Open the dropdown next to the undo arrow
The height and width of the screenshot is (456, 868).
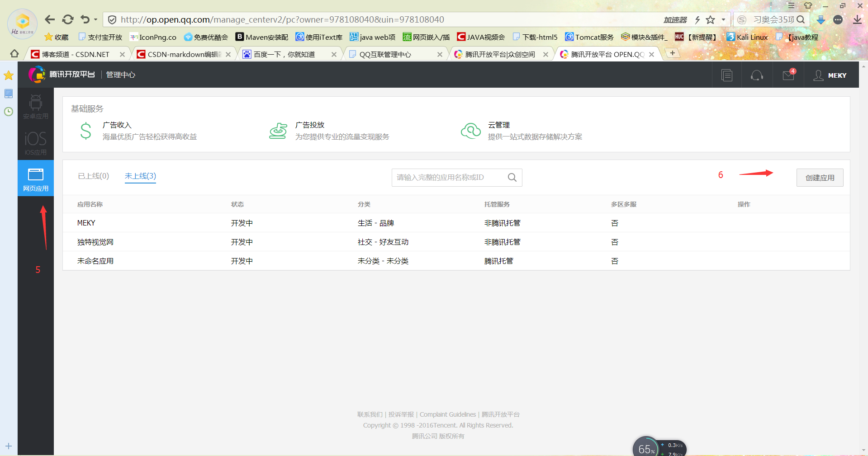(95, 19)
